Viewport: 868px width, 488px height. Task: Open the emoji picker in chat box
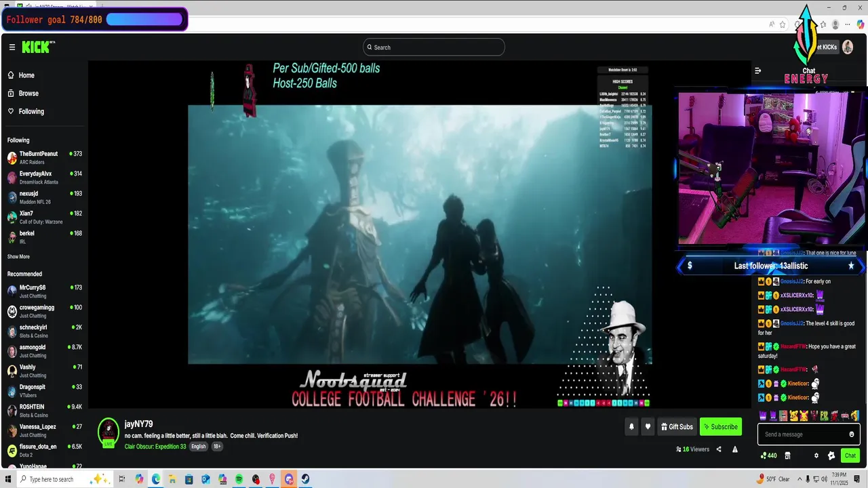tap(852, 434)
